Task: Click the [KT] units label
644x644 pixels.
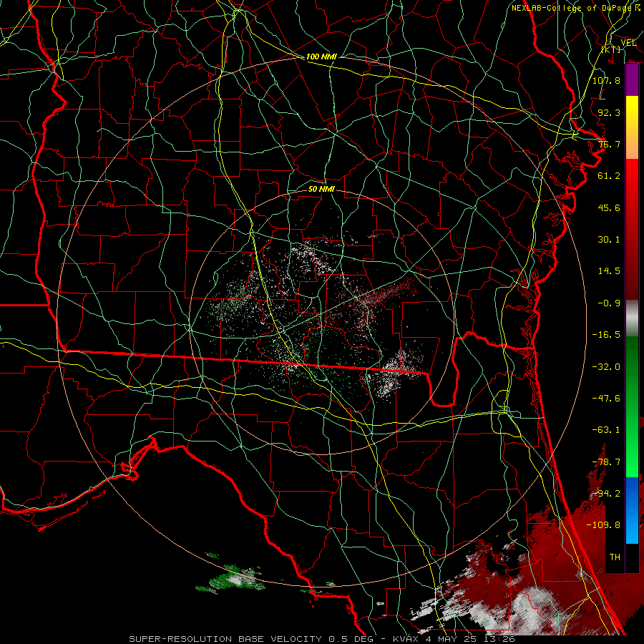Action: pos(611,49)
